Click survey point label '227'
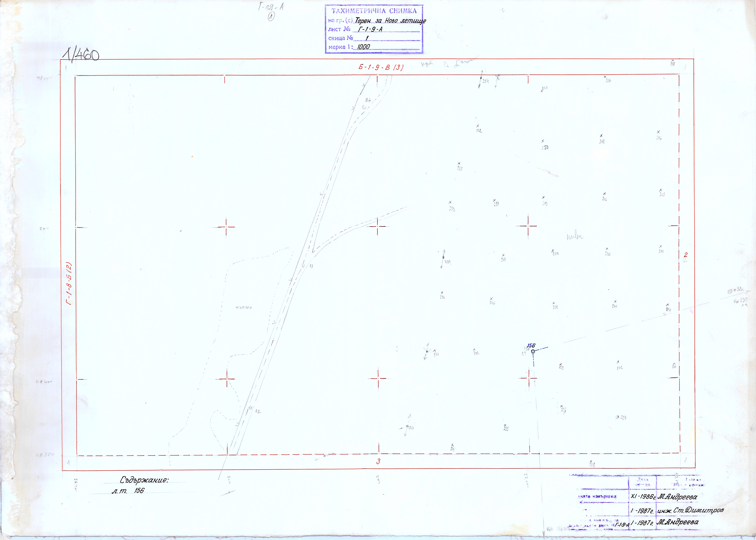This screenshot has width=756, height=540. pyautogui.click(x=623, y=418)
